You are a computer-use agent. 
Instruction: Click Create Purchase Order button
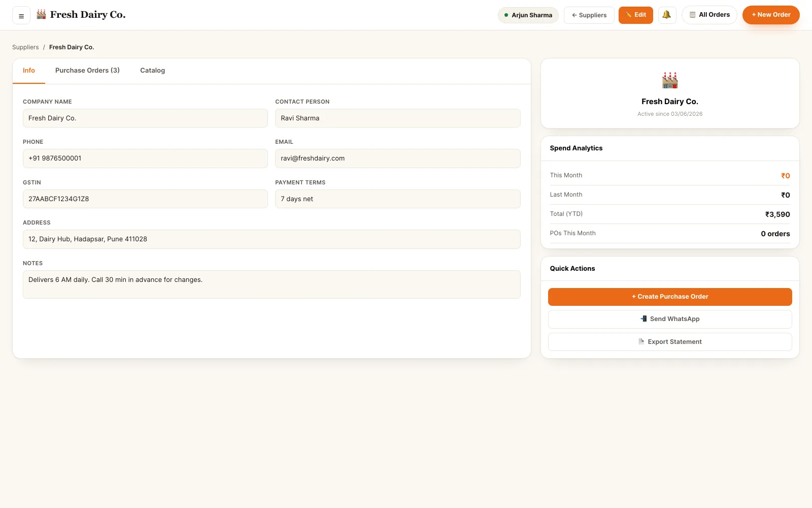click(670, 297)
